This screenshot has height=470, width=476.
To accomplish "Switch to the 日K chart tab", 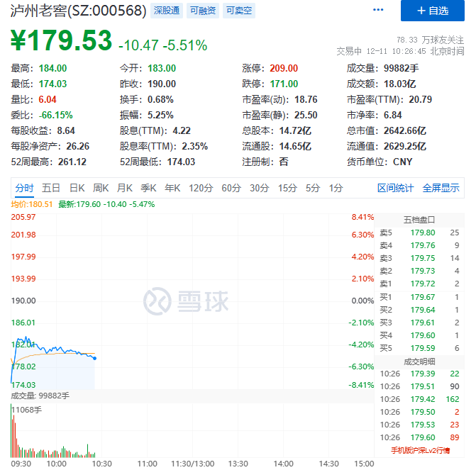I will click(x=77, y=188).
